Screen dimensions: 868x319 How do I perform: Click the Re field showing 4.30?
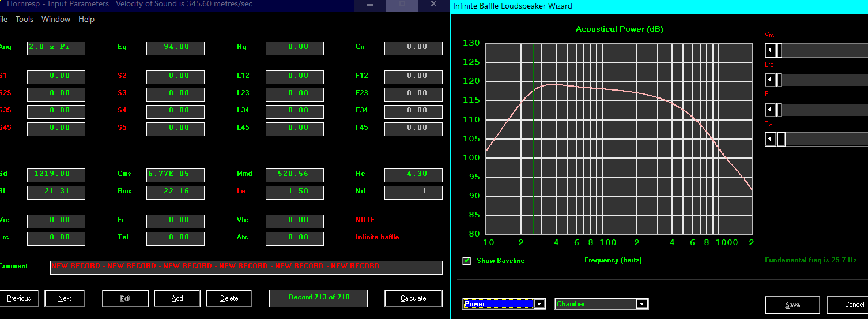[413, 175]
